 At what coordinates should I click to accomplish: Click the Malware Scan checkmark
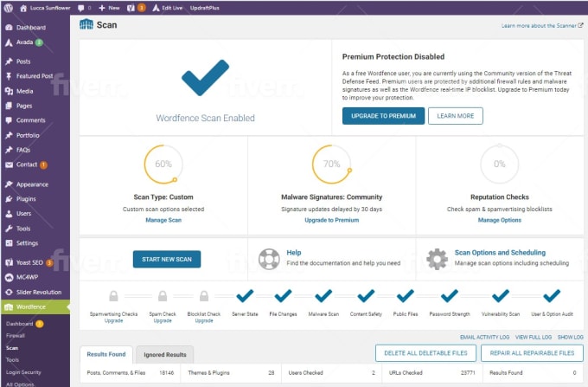click(323, 296)
